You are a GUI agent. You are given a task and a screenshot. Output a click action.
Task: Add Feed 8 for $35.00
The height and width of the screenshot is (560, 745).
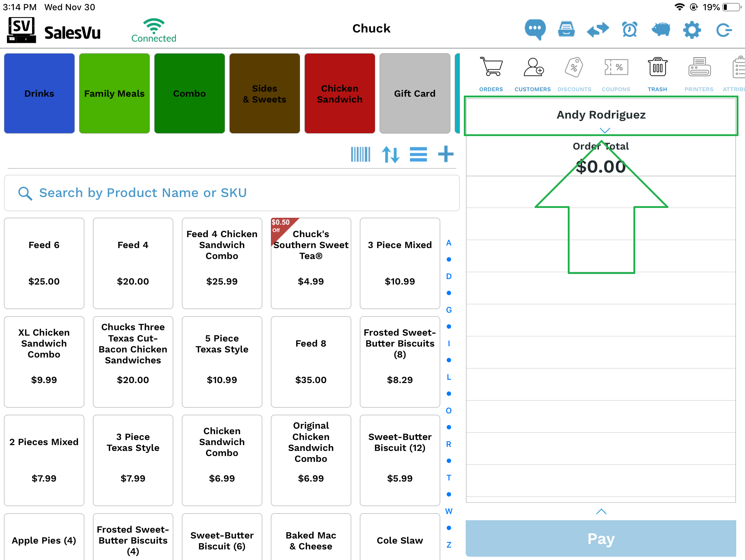(311, 362)
